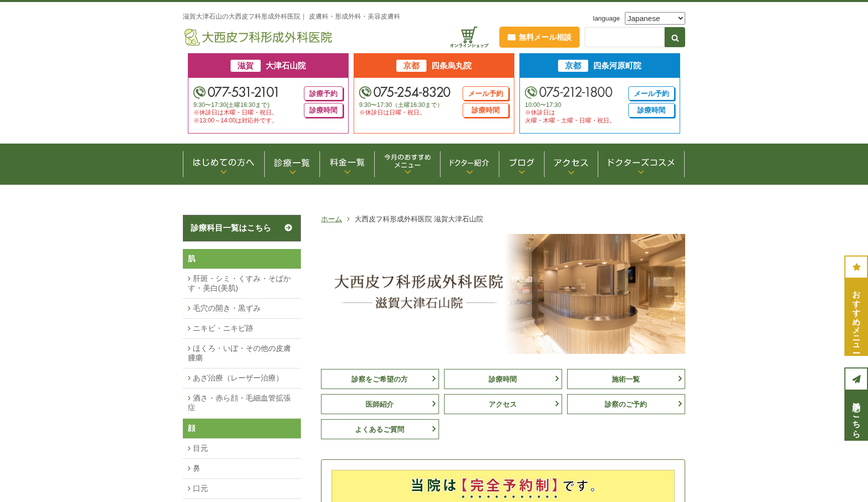The width and height of the screenshot is (868, 502).
Task: Click the envelope icon on 無料メール相談 button
Action: point(511,37)
